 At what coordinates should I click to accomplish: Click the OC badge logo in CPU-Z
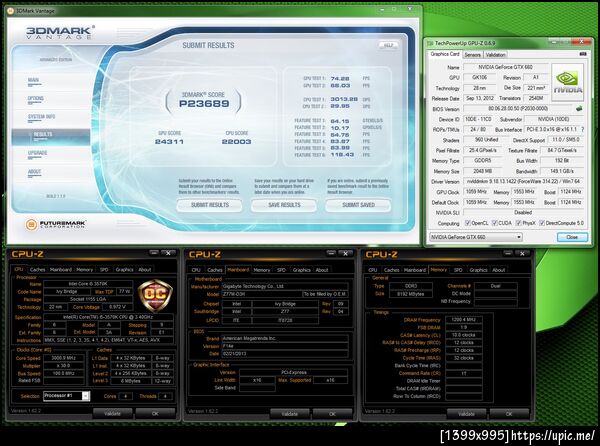tap(155, 295)
